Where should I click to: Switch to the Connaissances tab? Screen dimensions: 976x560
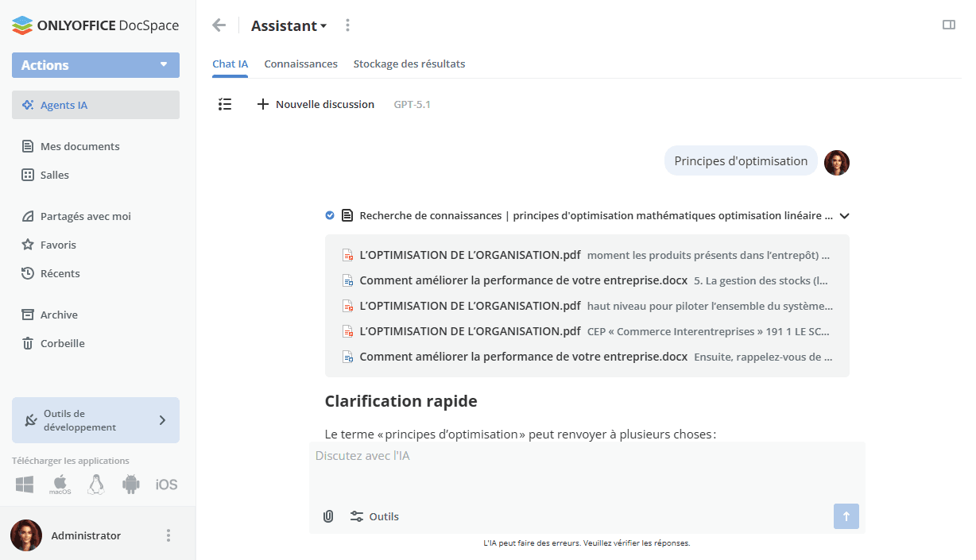click(300, 64)
